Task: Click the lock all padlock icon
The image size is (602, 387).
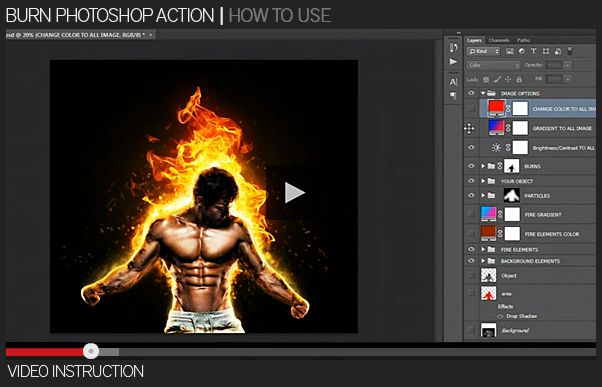Action: [x=519, y=79]
